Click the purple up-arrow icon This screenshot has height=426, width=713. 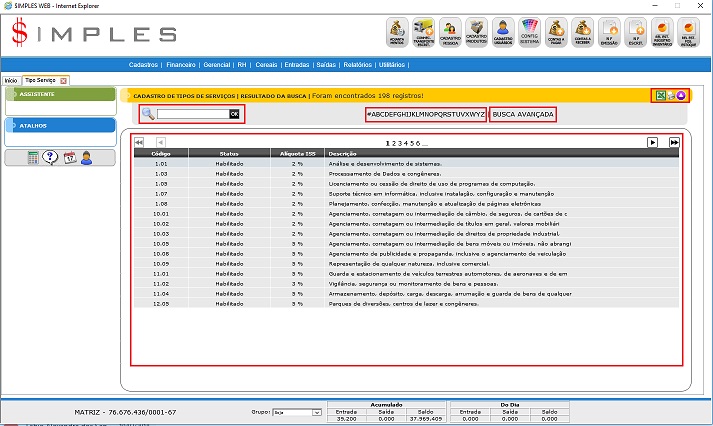[x=681, y=95]
